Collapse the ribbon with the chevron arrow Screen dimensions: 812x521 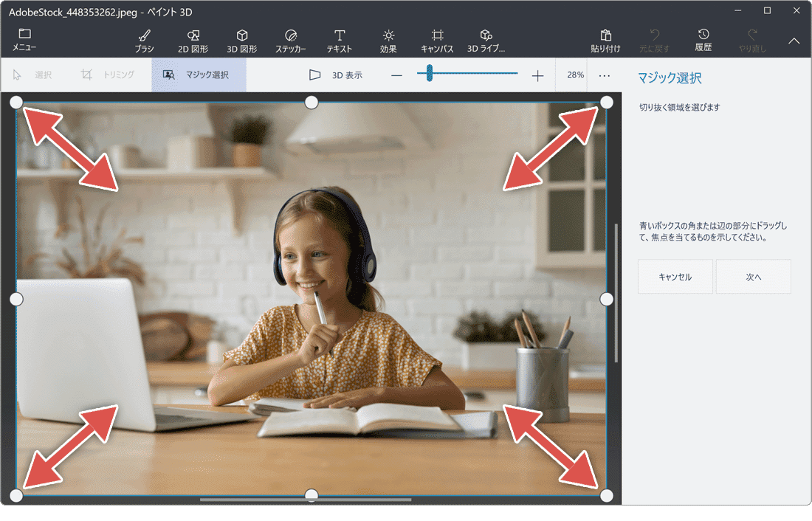click(x=794, y=41)
